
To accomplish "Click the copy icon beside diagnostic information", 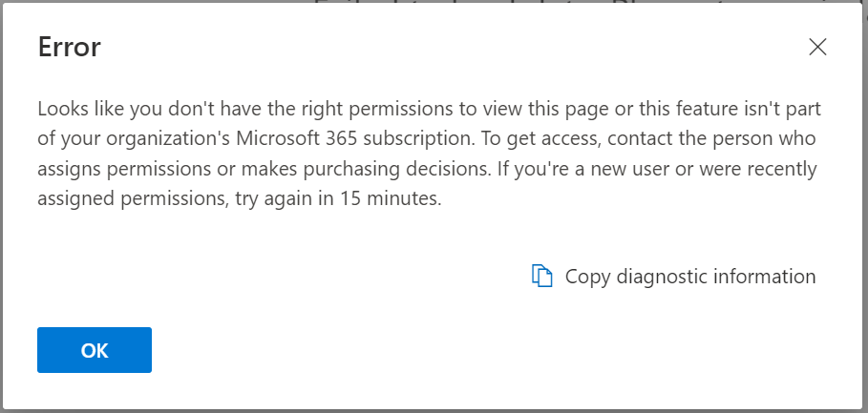I will [x=542, y=277].
